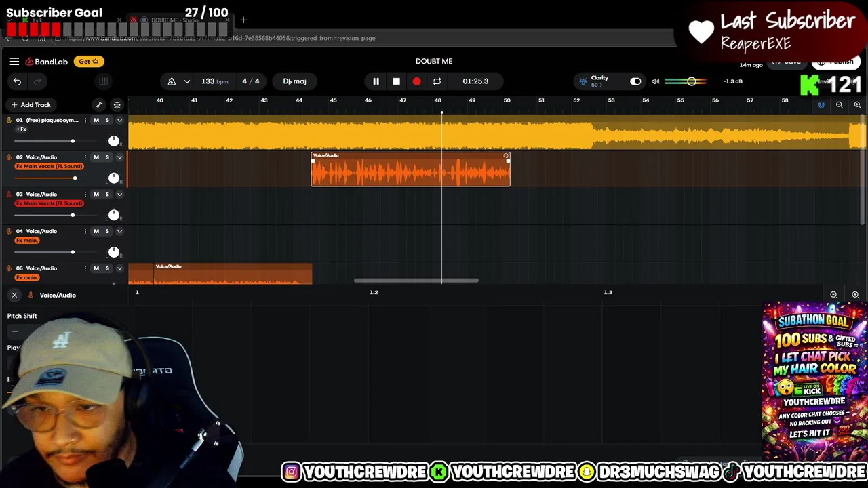Click the undo arrow
Screen dimensions: 868x488
17,81
